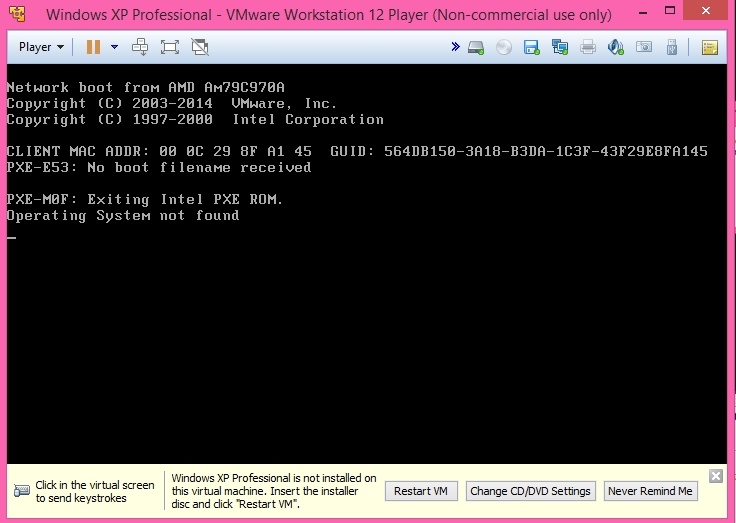Screen dimensions: 736x523
Task: Click the printer device icon
Action: [x=588, y=47]
